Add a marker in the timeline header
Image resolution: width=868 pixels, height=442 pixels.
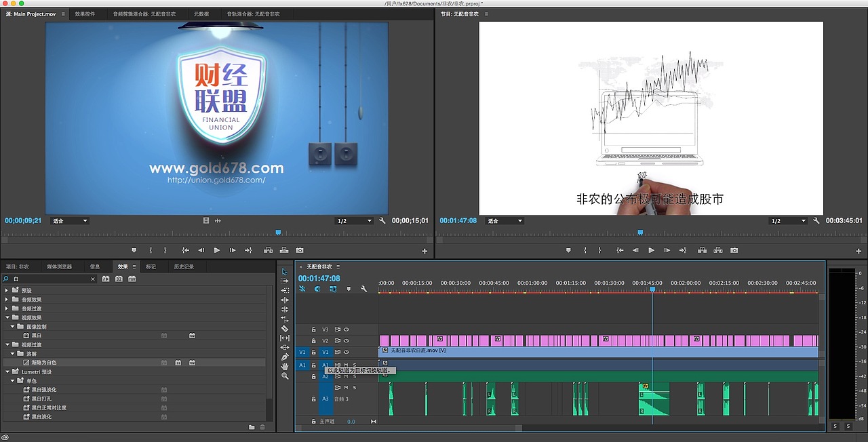[x=349, y=289]
